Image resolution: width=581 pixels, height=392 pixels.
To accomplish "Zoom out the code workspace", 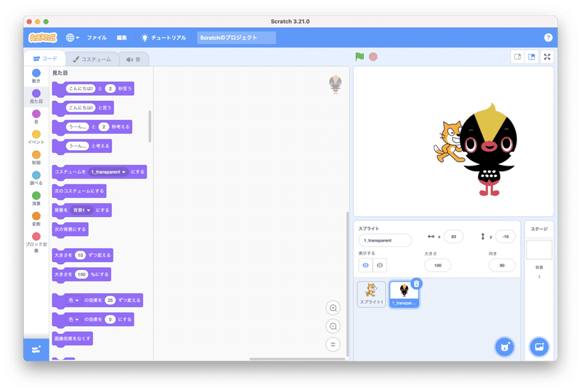I will pos(333,327).
